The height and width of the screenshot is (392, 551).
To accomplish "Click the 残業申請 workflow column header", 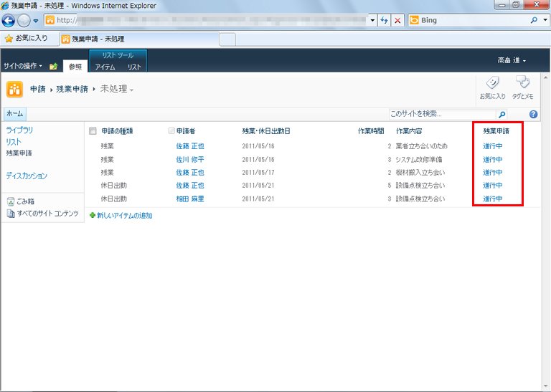I will click(x=496, y=131).
